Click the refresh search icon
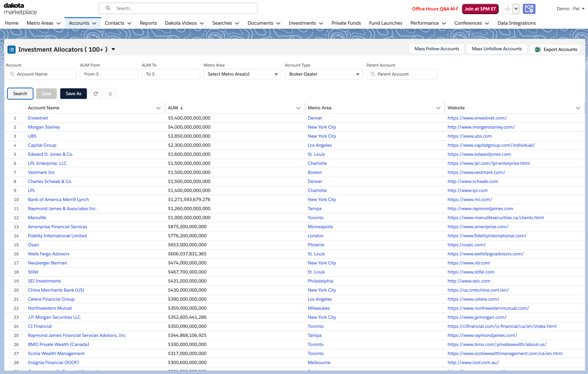 pyautogui.click(x=96, y=94)
